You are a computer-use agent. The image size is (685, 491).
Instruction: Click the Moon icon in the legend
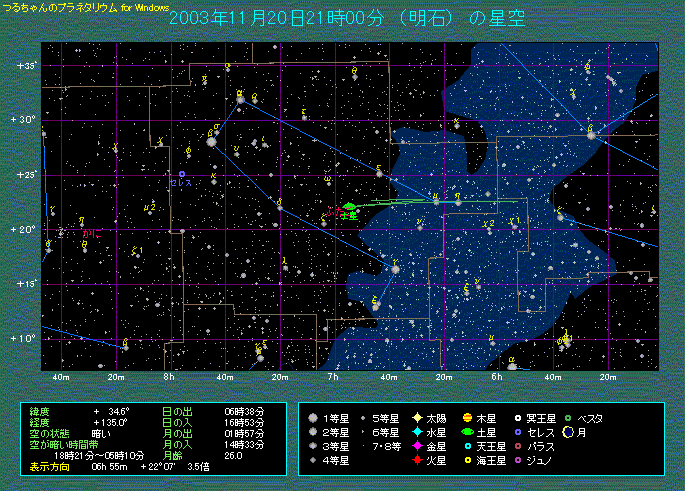pos(566,432)
